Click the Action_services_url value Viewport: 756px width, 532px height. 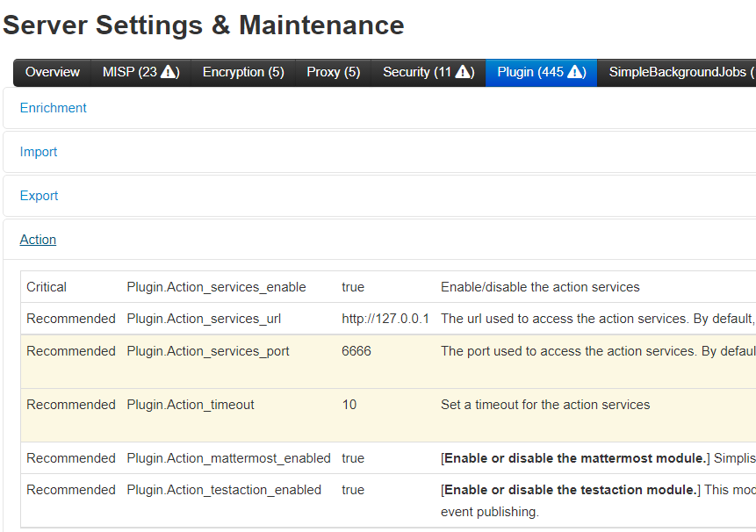384,318
